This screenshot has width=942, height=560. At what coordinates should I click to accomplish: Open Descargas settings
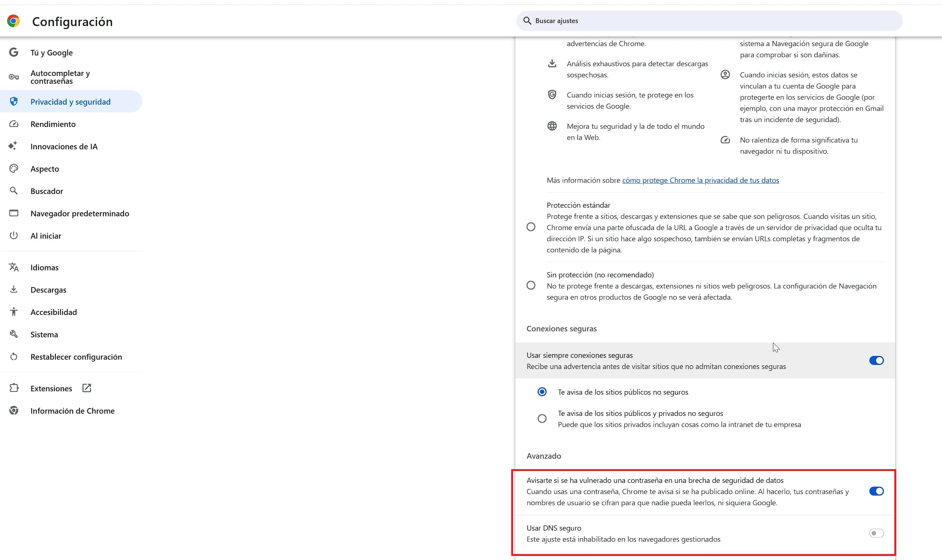[71, 289]
